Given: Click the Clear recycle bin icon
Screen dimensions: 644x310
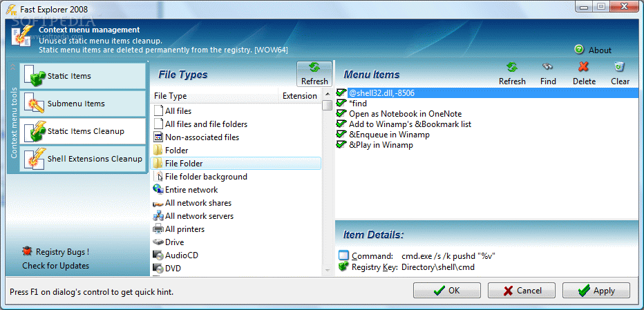Looking at the screenshot, I should 619,66.
